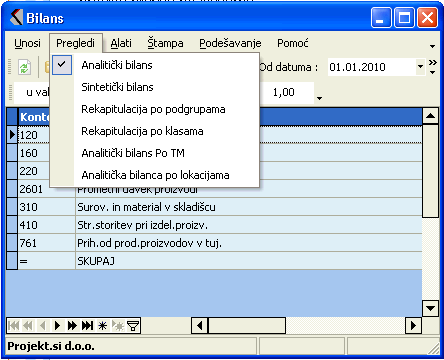This screenshot has height=360, width=444.
Task: Expand dropdown arrow next to 1,00 field
Action: [x=319, y=98]
